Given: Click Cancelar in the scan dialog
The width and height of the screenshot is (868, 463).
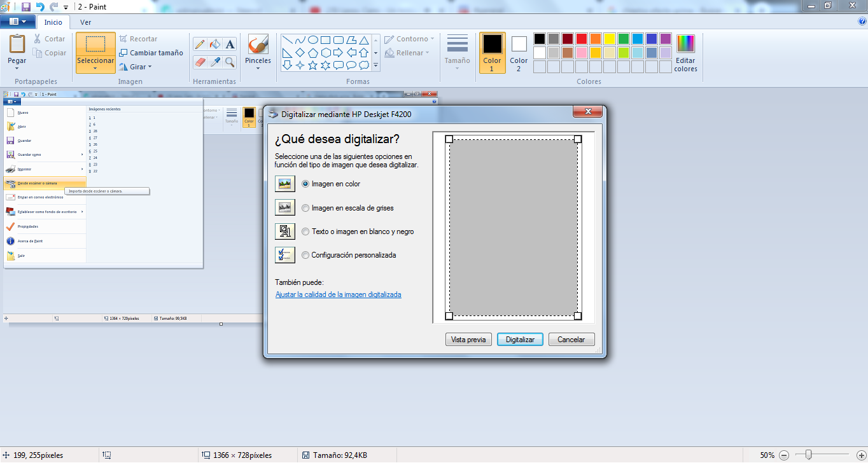Looking at the screenshot, I should coord(571,340).
